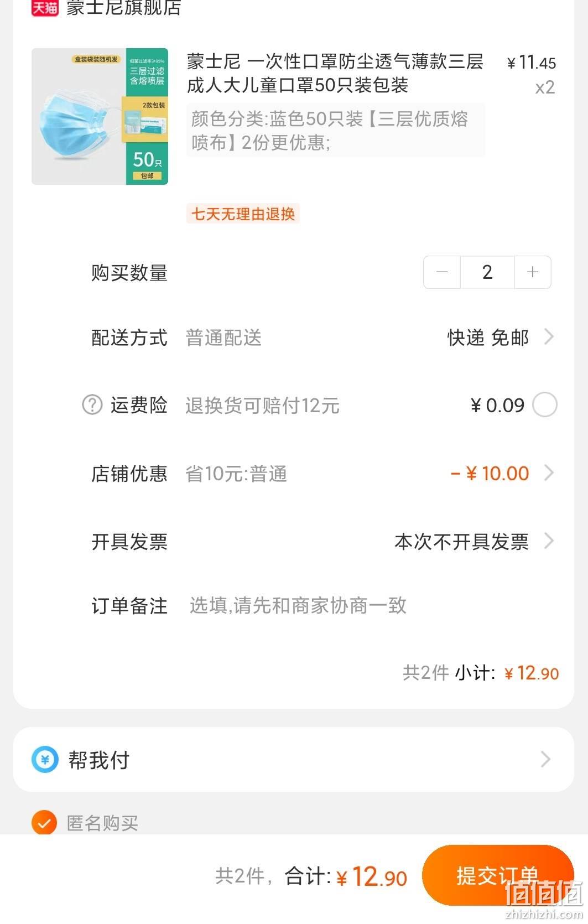The height and width of the screenshot is (924, 588).
Task: Tap the 七天无理由退换 tag
Action: (243, 214)
